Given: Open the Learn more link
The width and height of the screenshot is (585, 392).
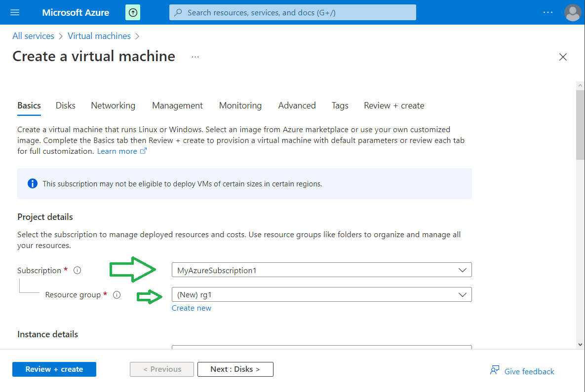Looking at the screenshot, I should [117, 151].
